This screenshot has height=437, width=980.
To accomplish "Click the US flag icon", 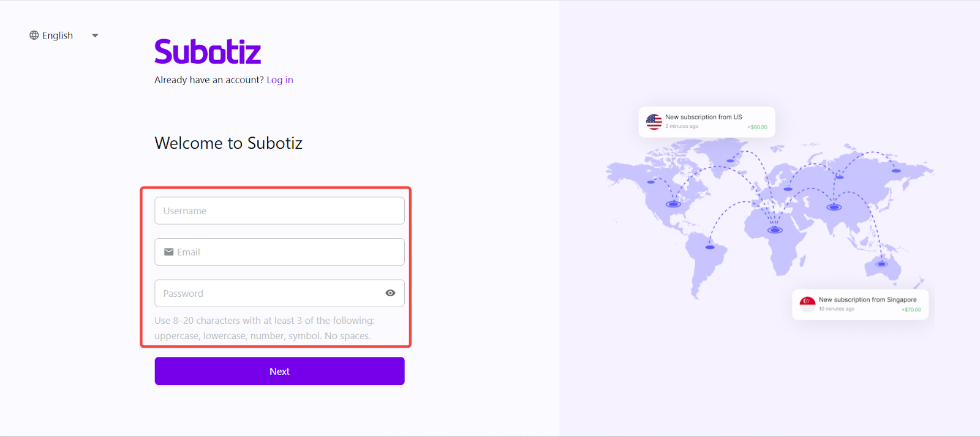I will coord(654,122).
